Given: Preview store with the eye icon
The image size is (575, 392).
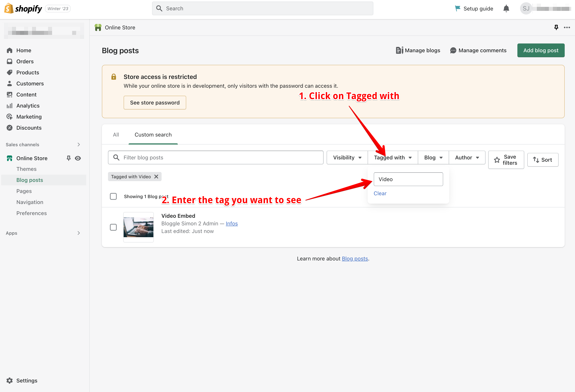Looking at the screenshot, I should coord(78,158).
